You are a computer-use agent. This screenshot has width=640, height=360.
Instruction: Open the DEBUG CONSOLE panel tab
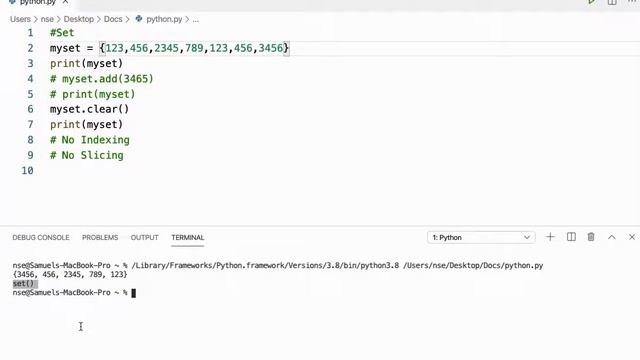(x=41, y=238)
